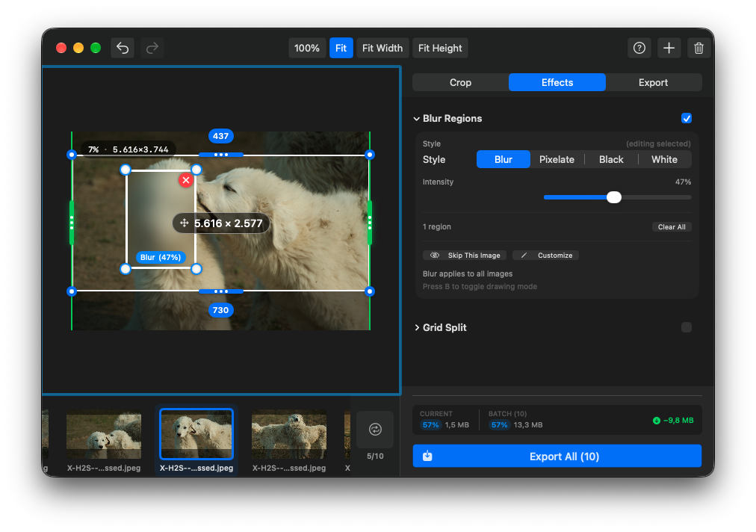Set zoom to 100%

click(307, 48)
